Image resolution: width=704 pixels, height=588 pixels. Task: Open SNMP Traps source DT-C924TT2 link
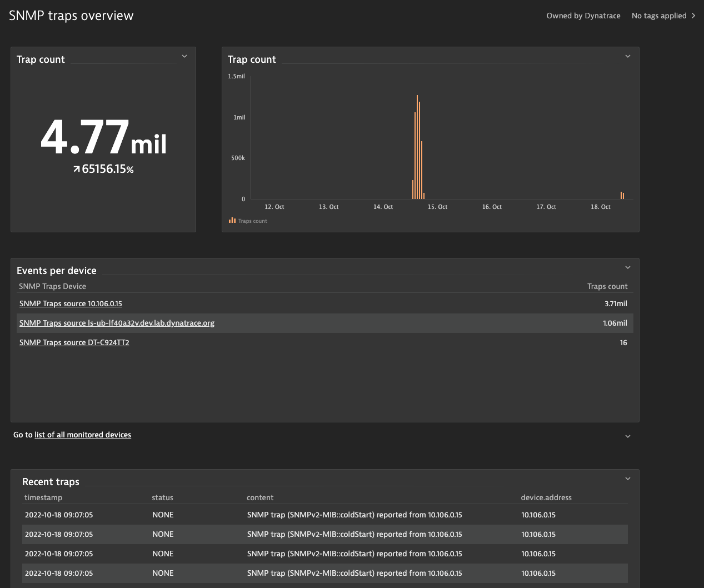[74, 342]
